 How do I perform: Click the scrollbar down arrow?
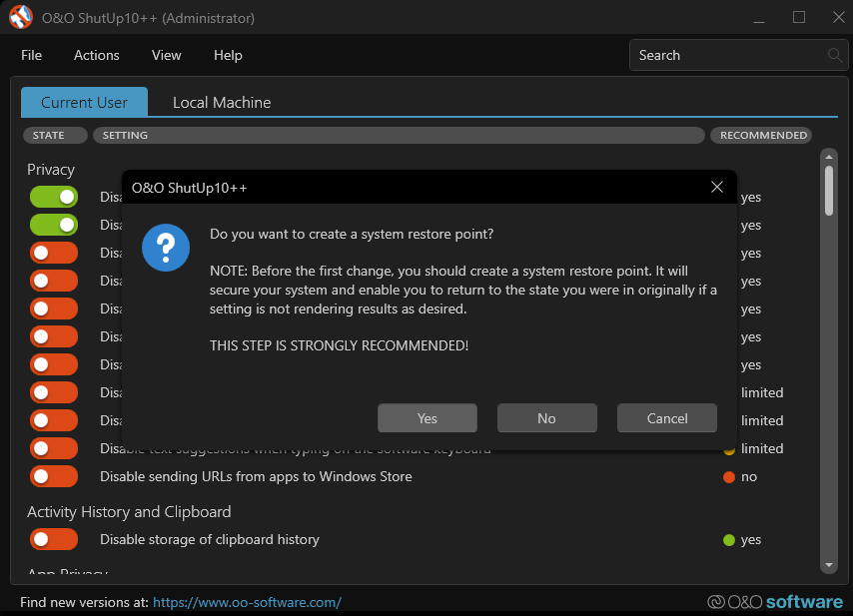point(828,565)
